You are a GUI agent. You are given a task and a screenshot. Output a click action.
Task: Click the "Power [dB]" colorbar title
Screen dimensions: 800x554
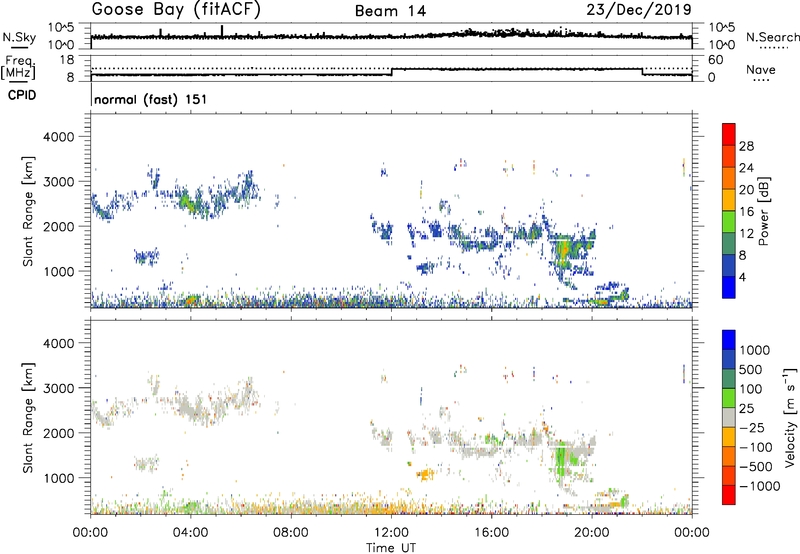click(x=763, y=211)
